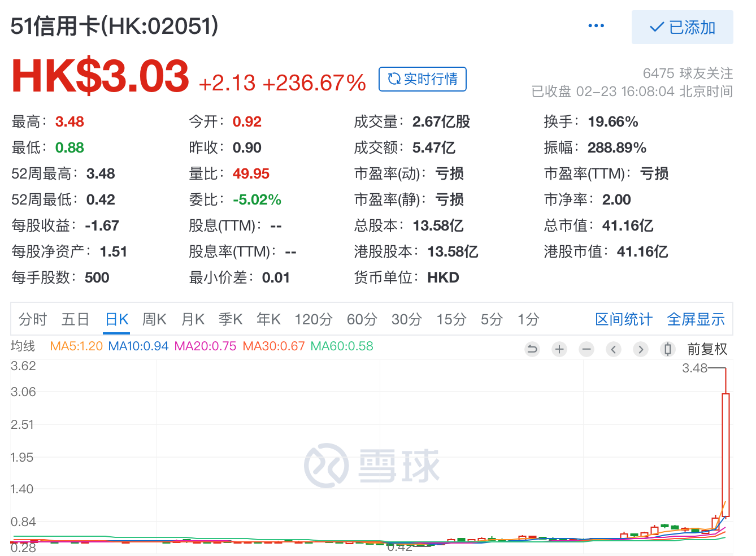
Task: Select the 年K tab
Action: click(268, 319)
